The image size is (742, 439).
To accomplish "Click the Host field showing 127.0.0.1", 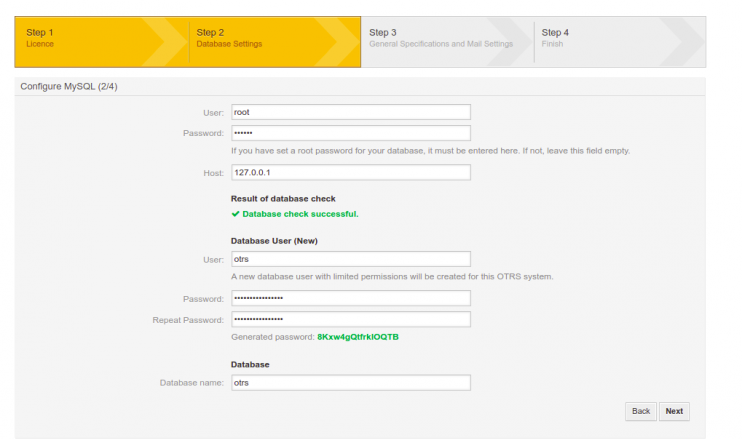I will tap(350, 173).
